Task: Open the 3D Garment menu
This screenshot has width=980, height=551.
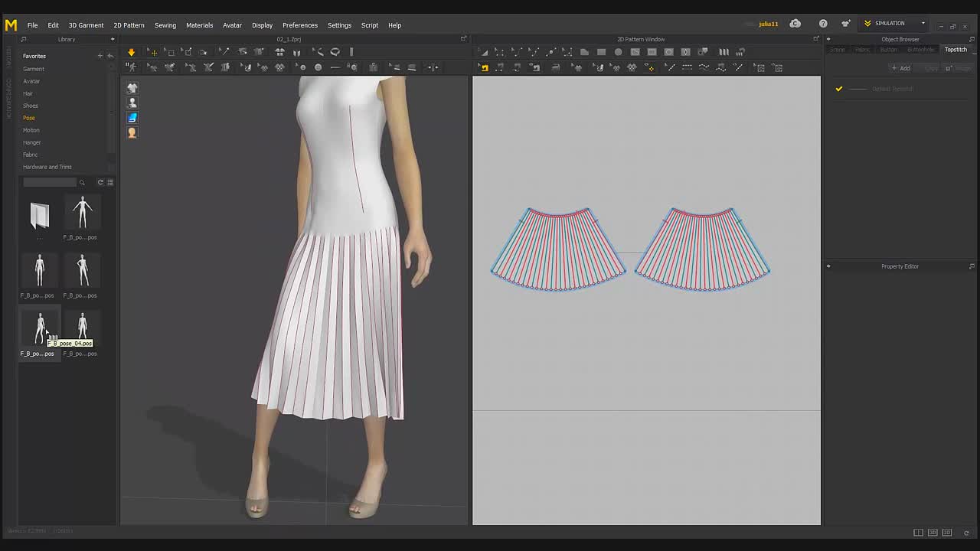Action: 86,25
